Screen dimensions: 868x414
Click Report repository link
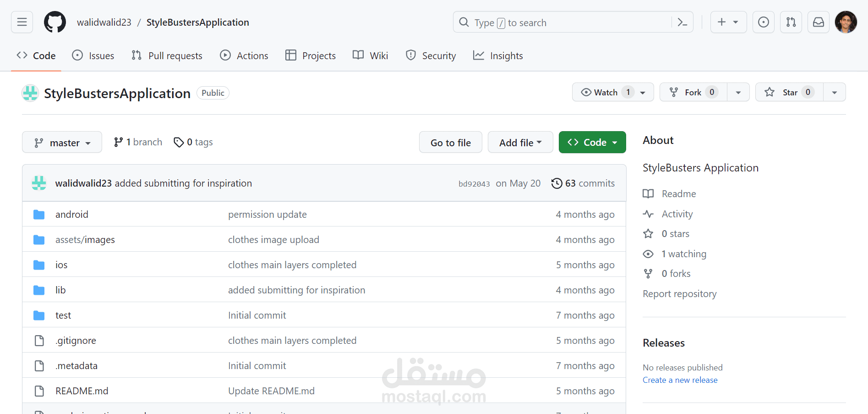pos(680,293)
